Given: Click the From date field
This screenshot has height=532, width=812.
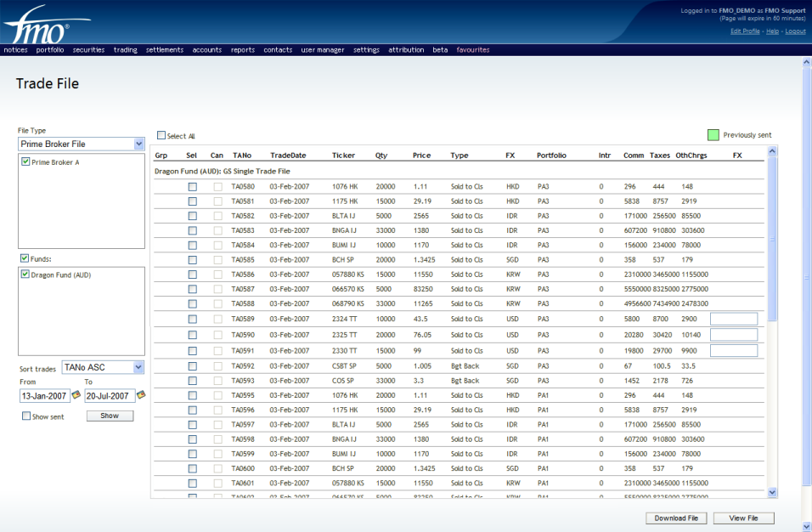Looking at the screenshot, I should click(x=44, y=396).
